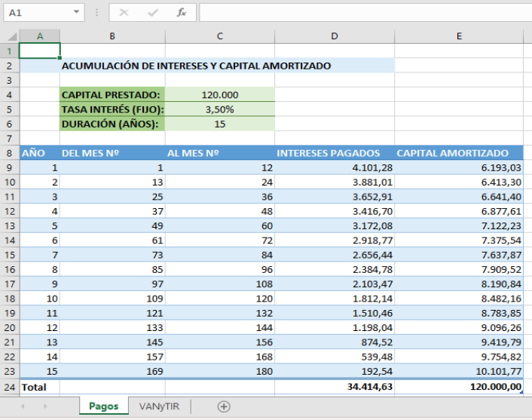Viewport: 532px width, 420px height.
Task: Select interest cell 2.384,78
Action: (335, 270)
